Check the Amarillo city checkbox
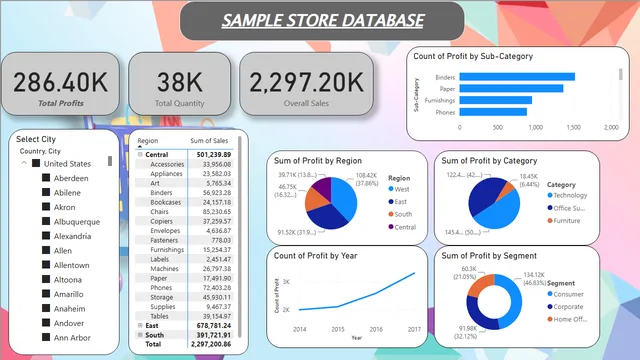Viewport: 640px width, 360px height. (x=46, y=293)
